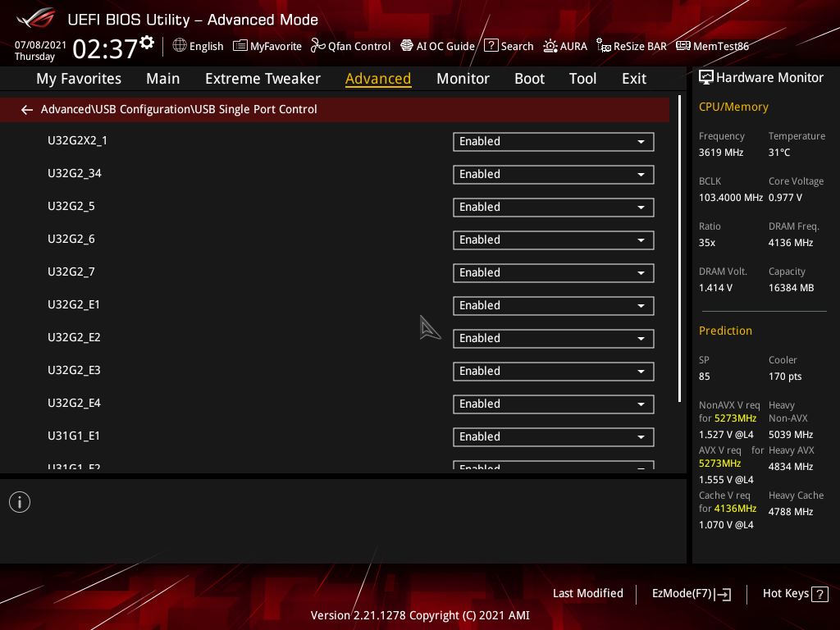840x630 pixels.
Task: Open the Exit tab
Action: click(x=634, y=79)
